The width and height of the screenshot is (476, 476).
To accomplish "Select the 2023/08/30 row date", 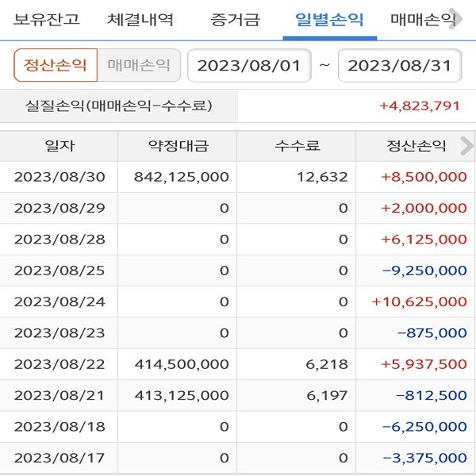I will tap(59, 177).
